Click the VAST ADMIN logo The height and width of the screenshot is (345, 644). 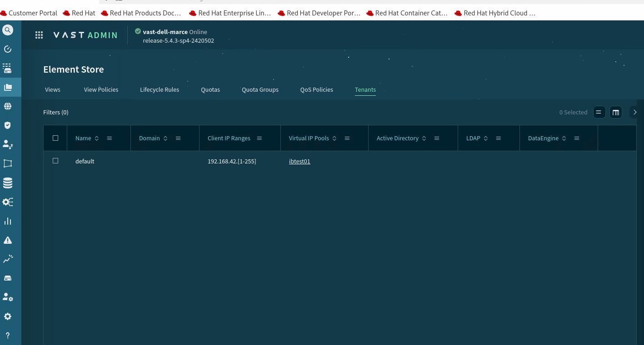(x=85, y=35)
